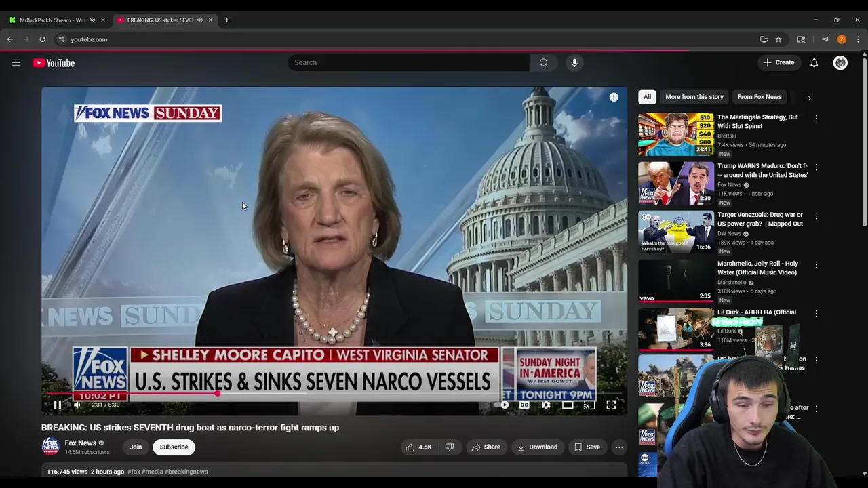This screenshot has height=488, width=868.
Task: Open options for Marshmello Holy Water video
Action: tap(816, 265)
